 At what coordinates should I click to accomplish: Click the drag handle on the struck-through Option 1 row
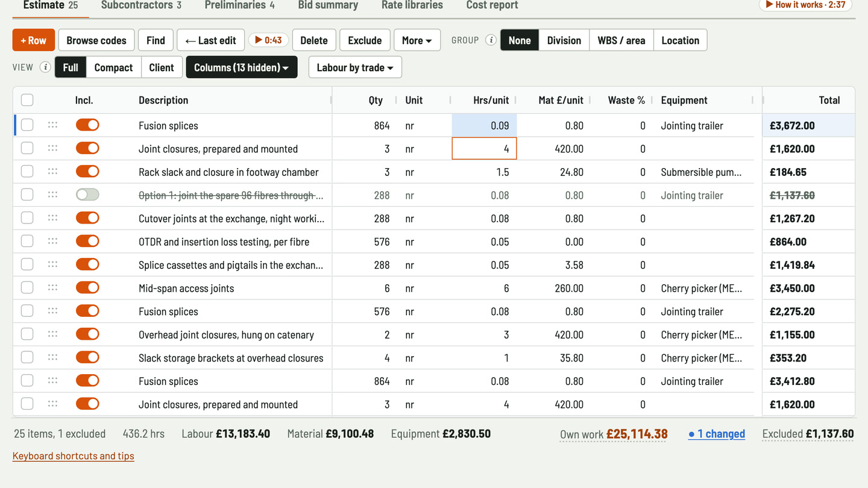click(52, 195)
